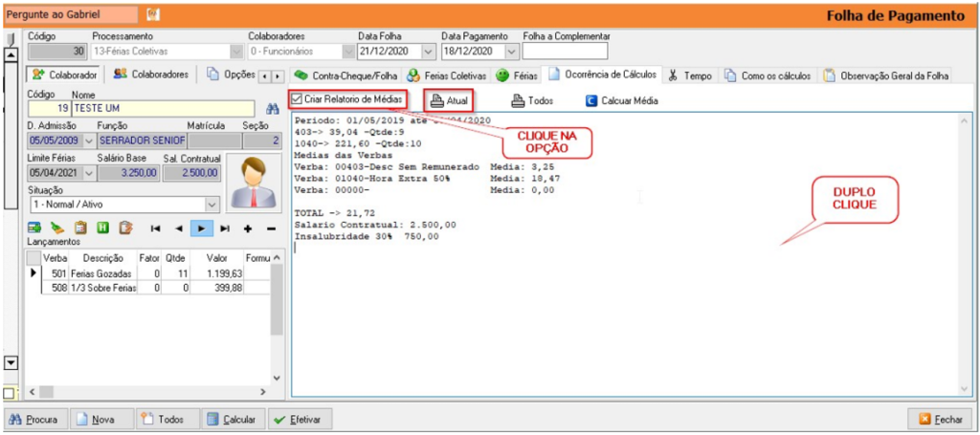Click the icon next to Pergunte ao Gabriel
980x435 pixels.
[153, 13]
